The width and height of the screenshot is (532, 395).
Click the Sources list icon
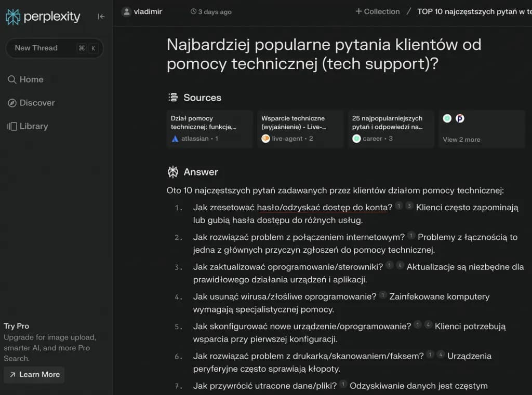pyautogui.click(x=171, y=97)
